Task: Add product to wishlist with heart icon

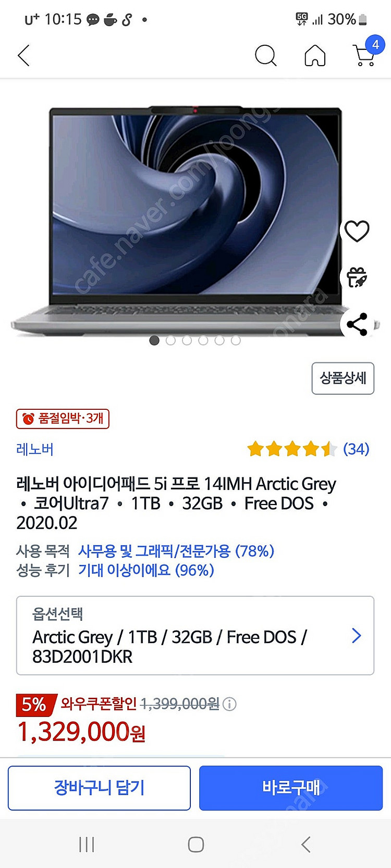Action: tap(357, 231)
